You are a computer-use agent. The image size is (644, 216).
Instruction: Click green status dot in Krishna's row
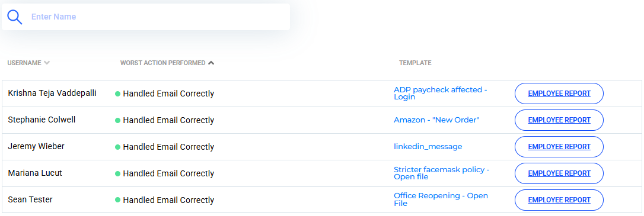tap(117, 94)
